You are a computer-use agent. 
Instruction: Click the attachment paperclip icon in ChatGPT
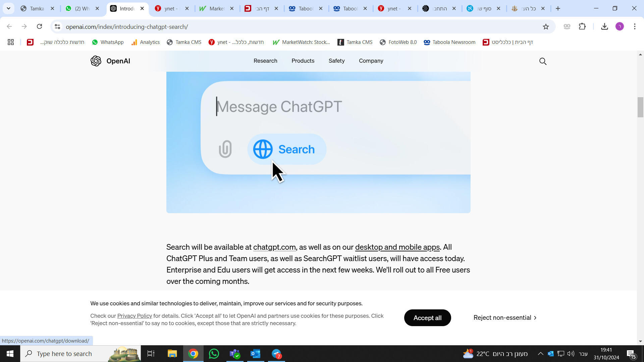[x=226, y=149]
